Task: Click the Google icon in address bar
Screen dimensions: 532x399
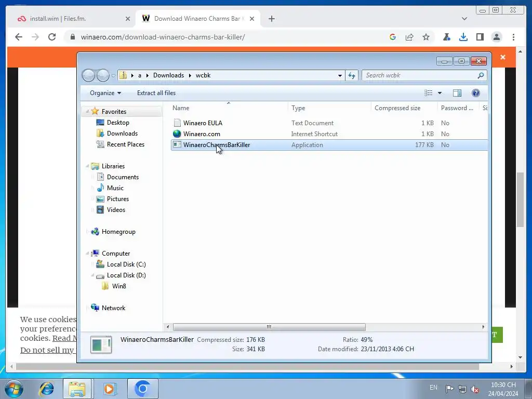Action: [x=393, y=37]
